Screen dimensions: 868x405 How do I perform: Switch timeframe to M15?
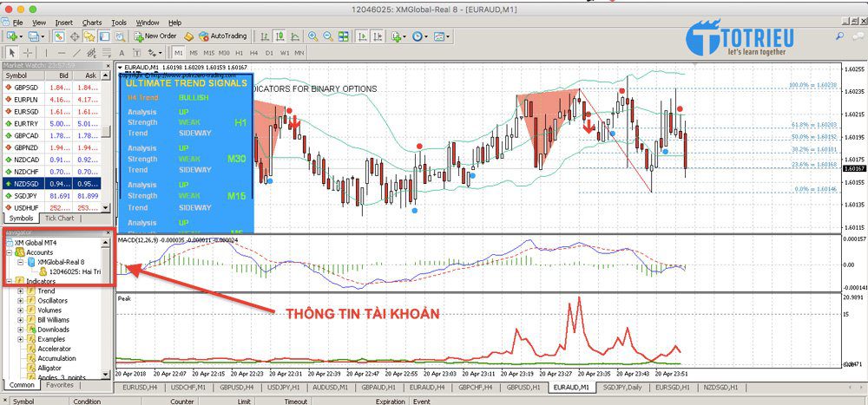coord(208,53)
